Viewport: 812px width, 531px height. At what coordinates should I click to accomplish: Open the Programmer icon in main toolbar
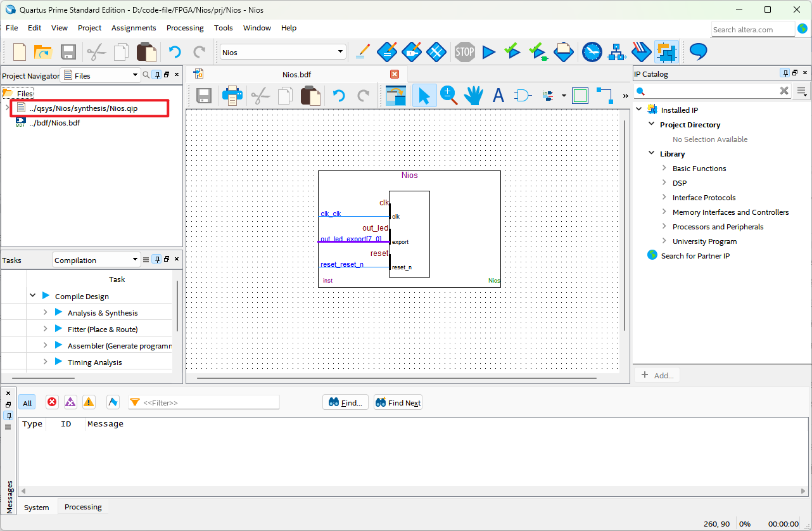[642, 52]
